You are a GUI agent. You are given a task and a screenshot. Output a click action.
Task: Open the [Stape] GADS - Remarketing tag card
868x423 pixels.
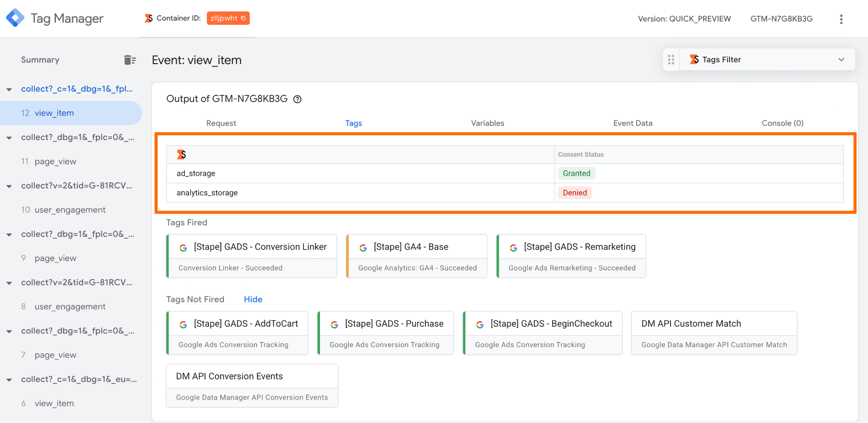pos(571,256)
